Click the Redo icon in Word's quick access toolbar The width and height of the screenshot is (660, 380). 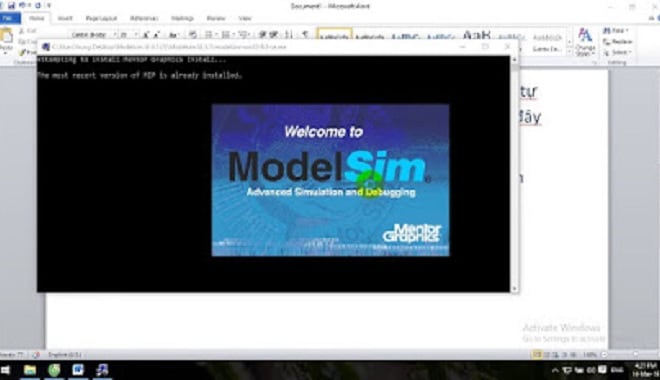coord(38,5)
